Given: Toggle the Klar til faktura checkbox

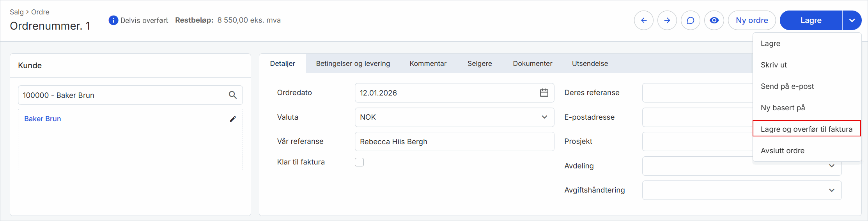Looking at the screenshot, I should point(359,162).
